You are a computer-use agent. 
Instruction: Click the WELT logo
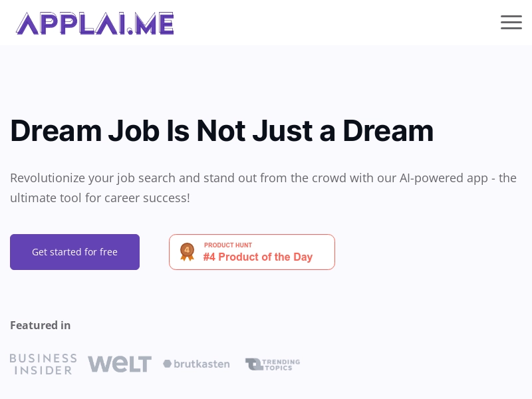[120, 364]
